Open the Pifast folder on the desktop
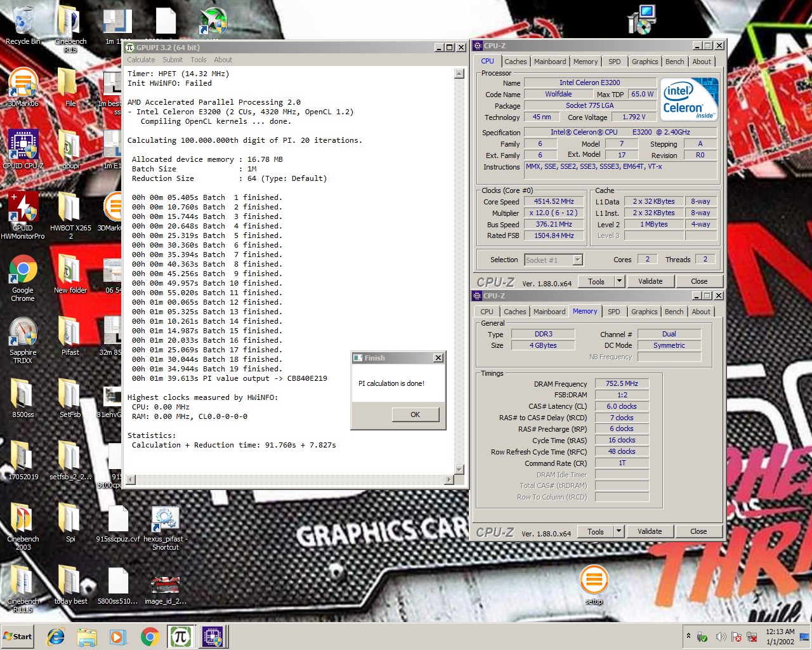Image resolution: width=812 pixels, height=650 pixels. (x=70, y=336)
